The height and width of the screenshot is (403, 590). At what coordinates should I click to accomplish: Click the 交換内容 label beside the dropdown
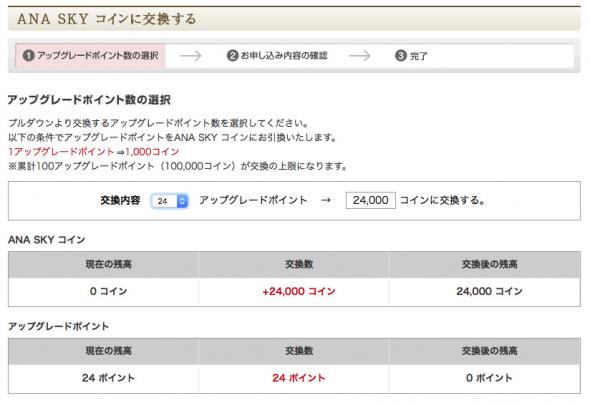(x=120, y=200)
